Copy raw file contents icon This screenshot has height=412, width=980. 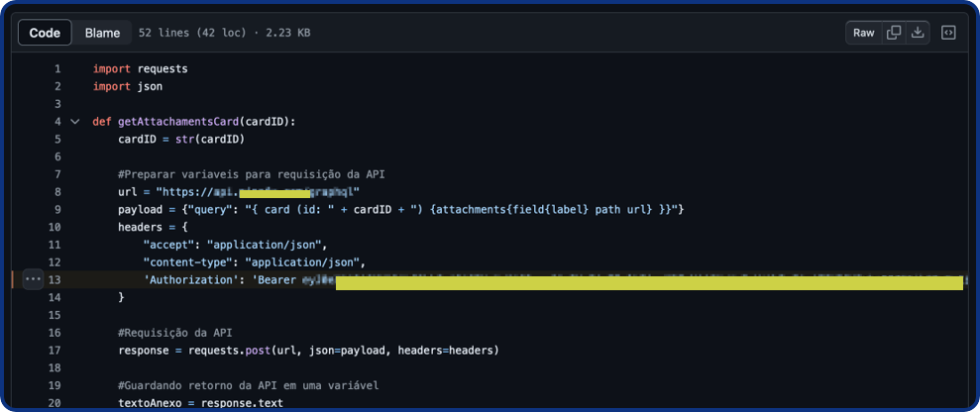coord(894,33)
